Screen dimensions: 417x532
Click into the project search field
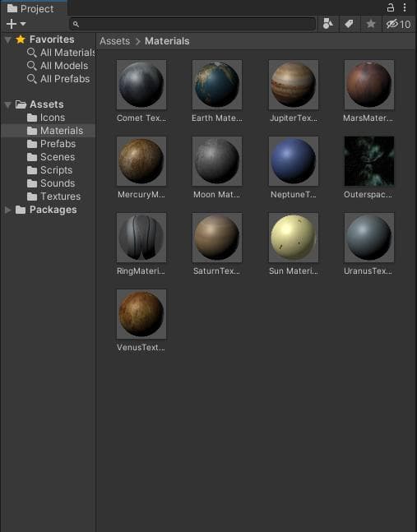coord(192,24)
